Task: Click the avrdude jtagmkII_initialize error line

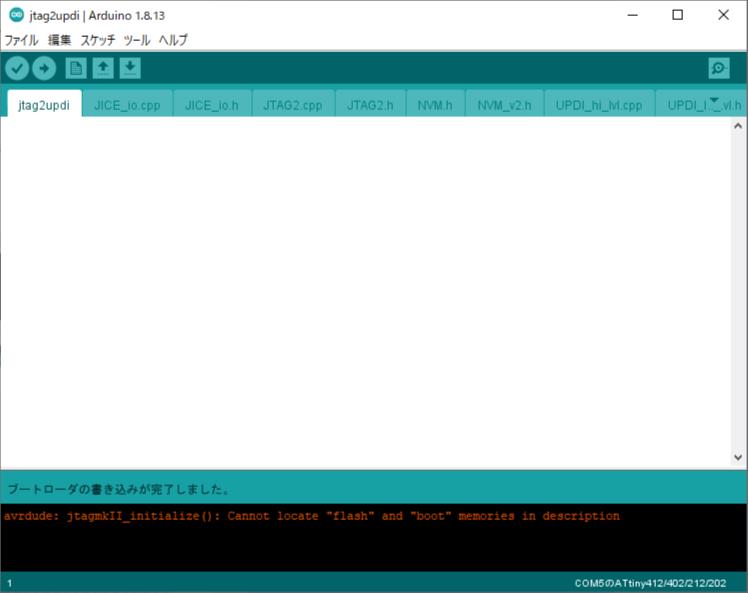Action: 312,516
